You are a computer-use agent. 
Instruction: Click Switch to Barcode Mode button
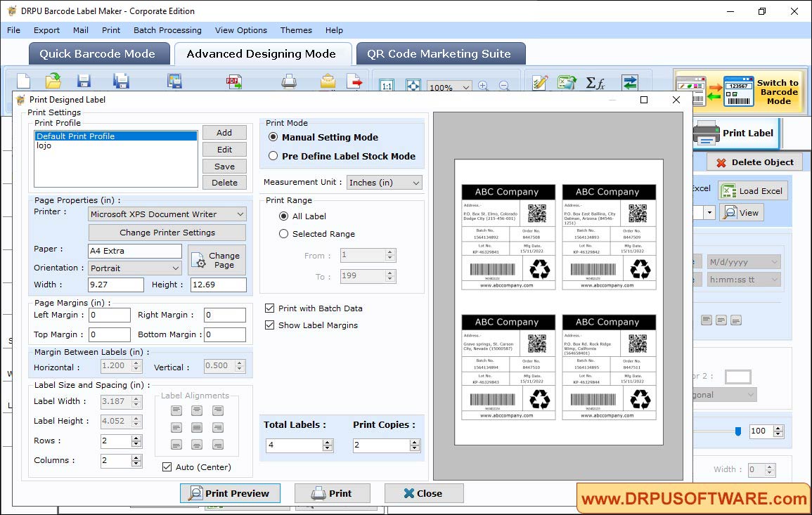[x=740, y=92]
